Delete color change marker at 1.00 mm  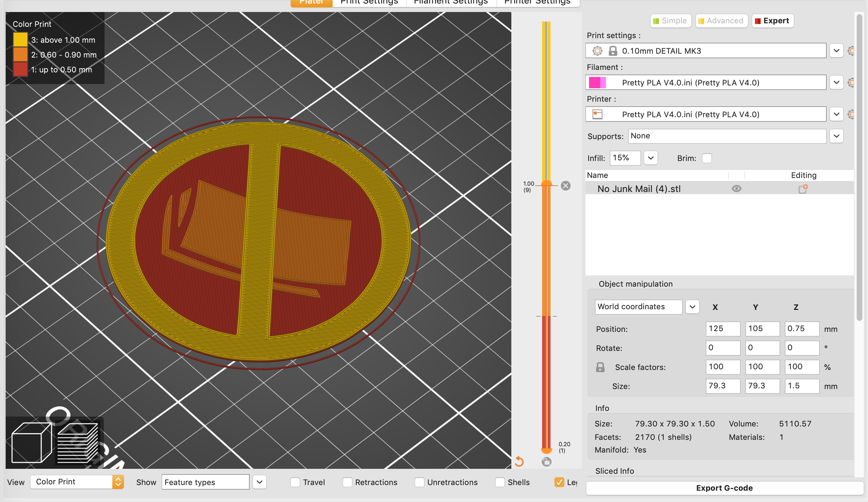(x=566, y=186)
